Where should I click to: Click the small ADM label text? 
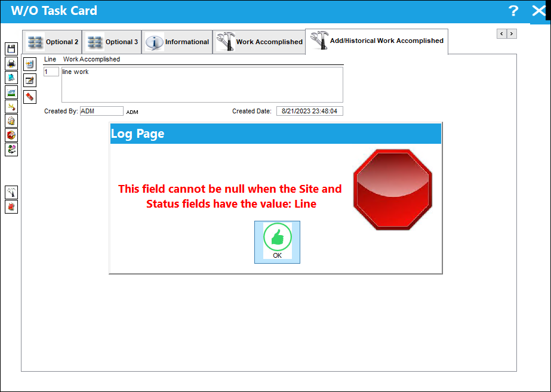click(x=132, y=112)
